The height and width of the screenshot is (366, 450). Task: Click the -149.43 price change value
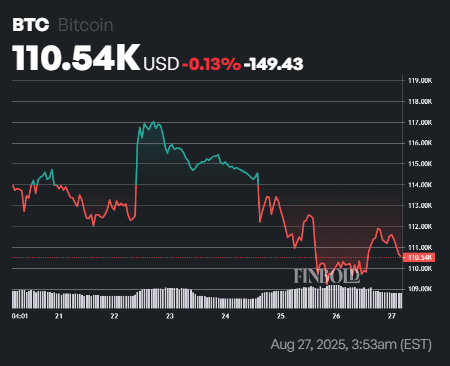273,64
